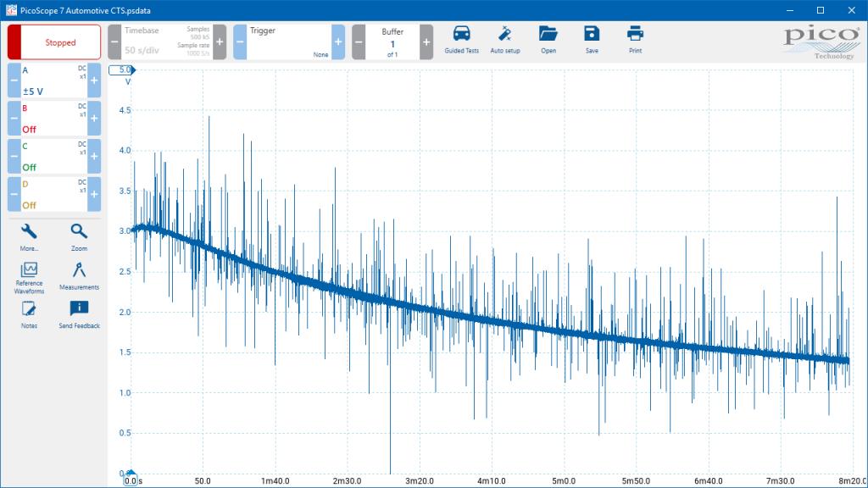Viewport: 868px width, 488px height.
Task: Open Reference Waveforms panel
Action: (29, 278)
